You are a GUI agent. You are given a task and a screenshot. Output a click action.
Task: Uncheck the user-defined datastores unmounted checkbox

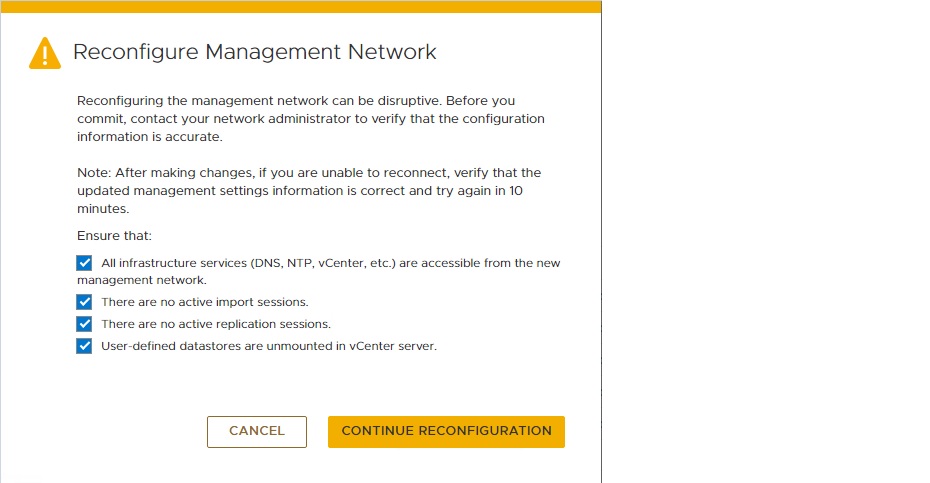point(84,346)
